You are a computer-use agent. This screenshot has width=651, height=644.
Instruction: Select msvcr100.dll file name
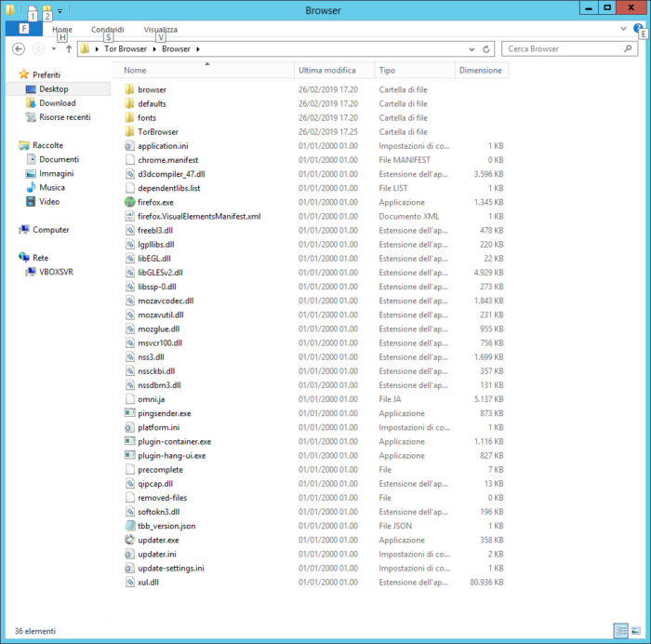point(160,342)
